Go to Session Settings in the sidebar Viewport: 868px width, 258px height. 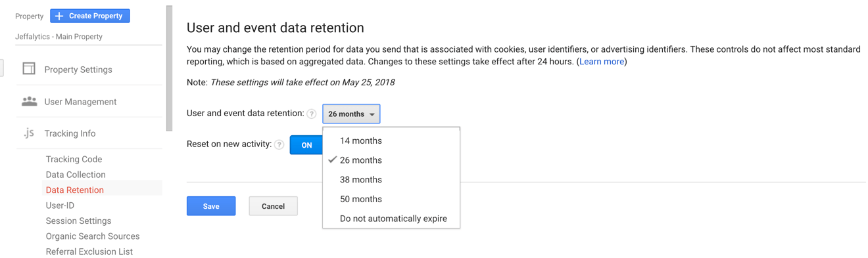click(78, 221)
